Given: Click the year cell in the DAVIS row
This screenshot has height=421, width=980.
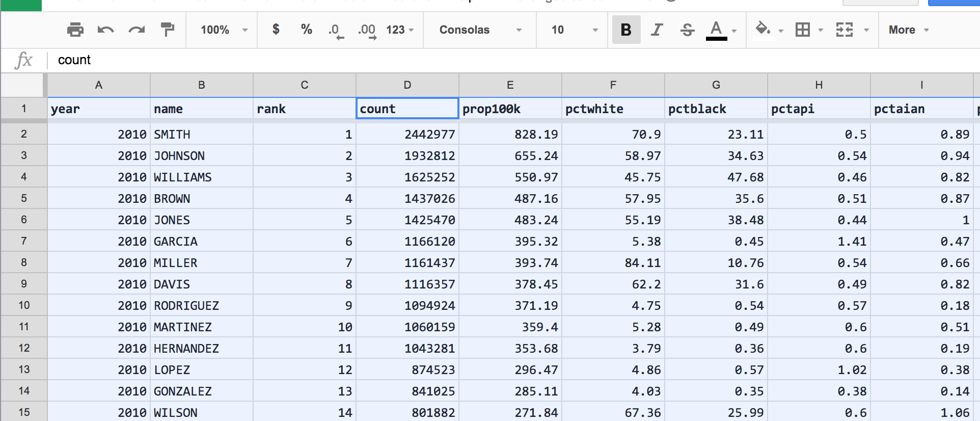Looking at the screenshot, I should [x=99, y=284].
